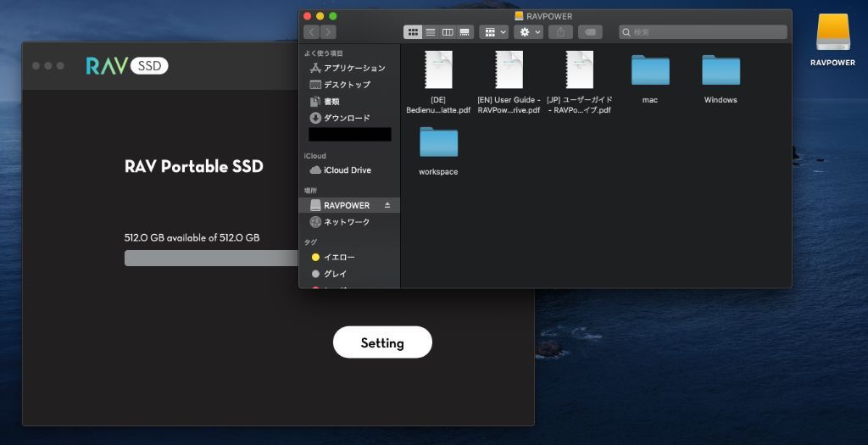The height and width of the screenshot is (445, 868).
Task: Open Applications in the Finder sidebar
Action: (x=349, y=68)
